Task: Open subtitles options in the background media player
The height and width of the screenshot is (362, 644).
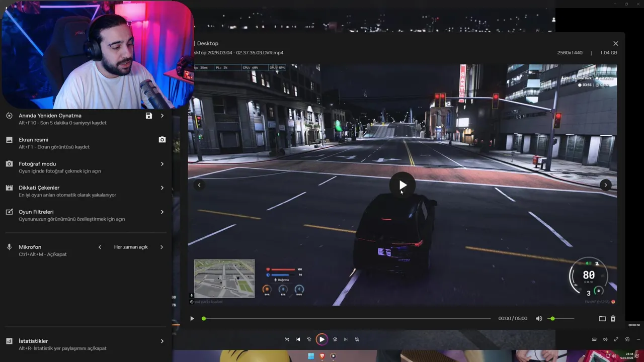Action: (594, 339)
